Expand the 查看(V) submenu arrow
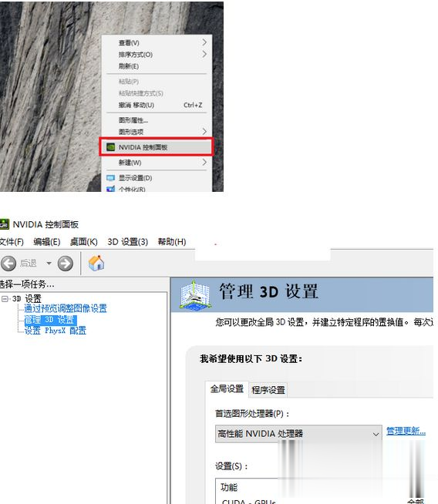Screen dimensions: 438x504 coord(204,42)
